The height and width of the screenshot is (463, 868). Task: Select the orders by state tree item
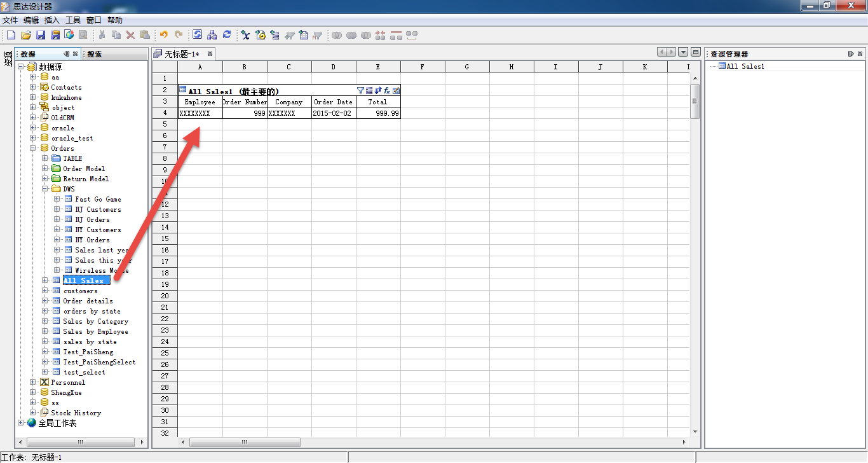click(92, 311)
